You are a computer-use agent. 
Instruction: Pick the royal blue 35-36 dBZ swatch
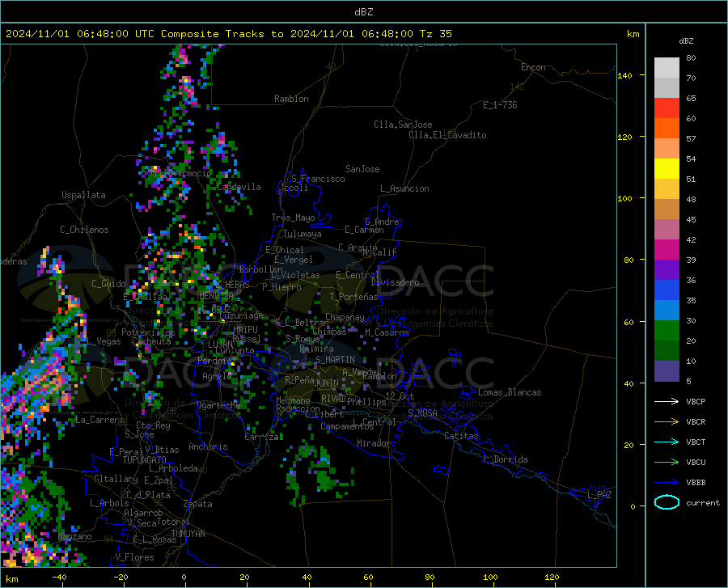(667, 290)
